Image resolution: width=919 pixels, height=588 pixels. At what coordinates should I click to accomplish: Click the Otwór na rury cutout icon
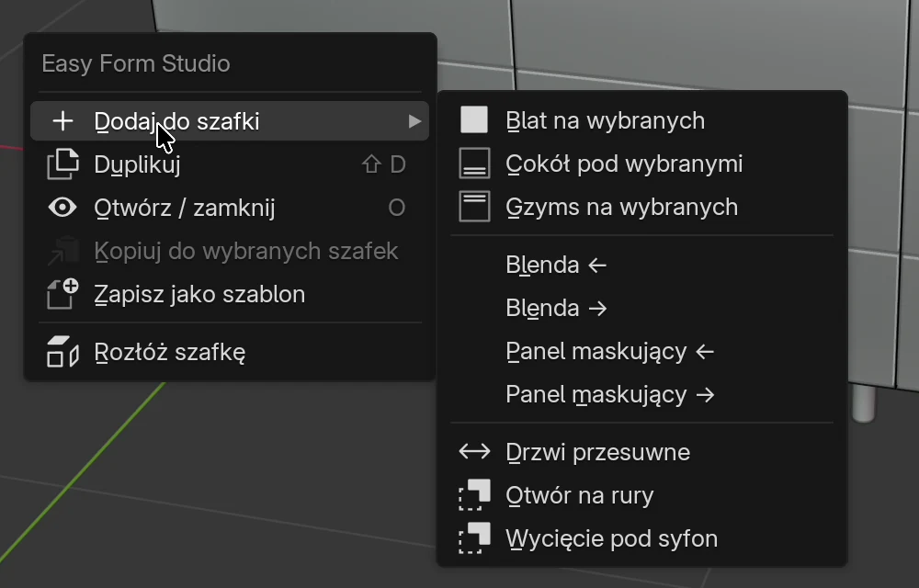[474, 495]
